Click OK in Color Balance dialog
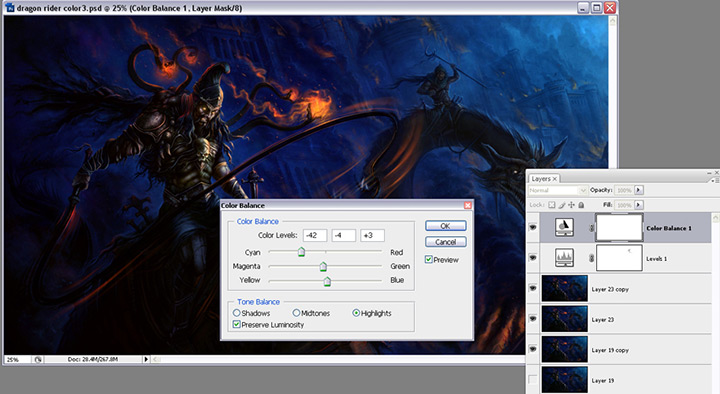Image resolution: width=720 pixels, height=394 pixels. [x=445, y=226]
